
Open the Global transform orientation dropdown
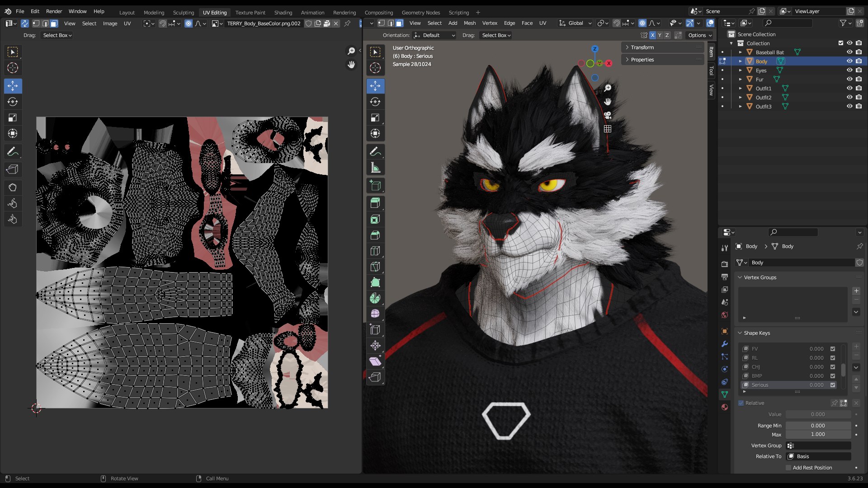pos(575,23)
